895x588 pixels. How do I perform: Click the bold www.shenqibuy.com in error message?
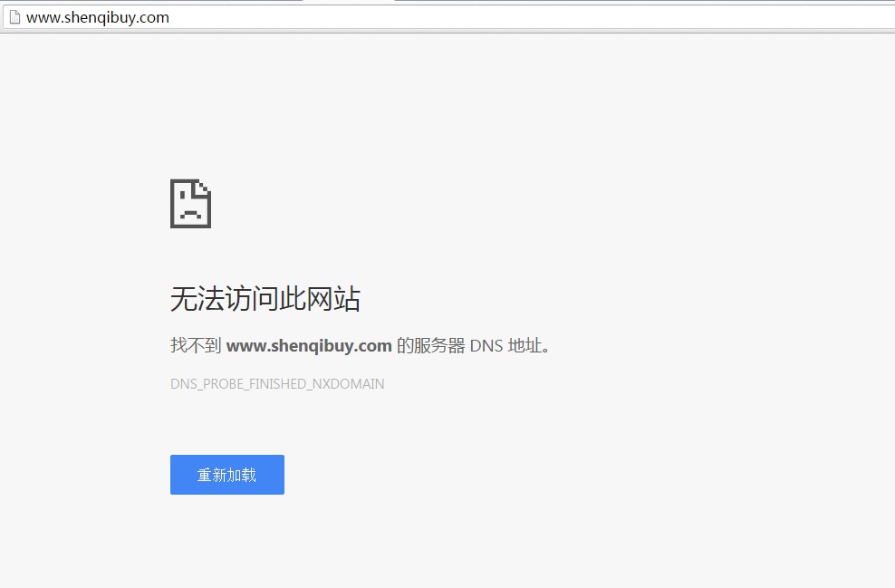(x=309, y=345)
